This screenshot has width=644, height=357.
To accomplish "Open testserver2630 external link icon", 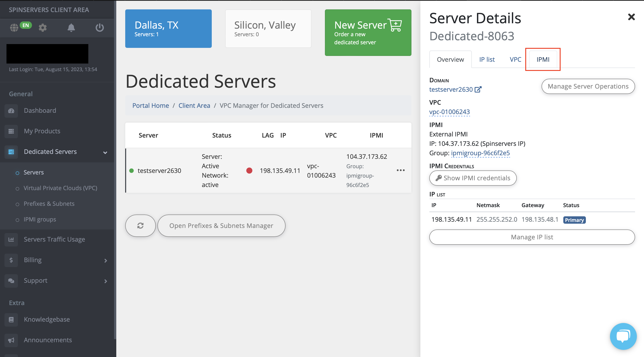I will (478, 89).
